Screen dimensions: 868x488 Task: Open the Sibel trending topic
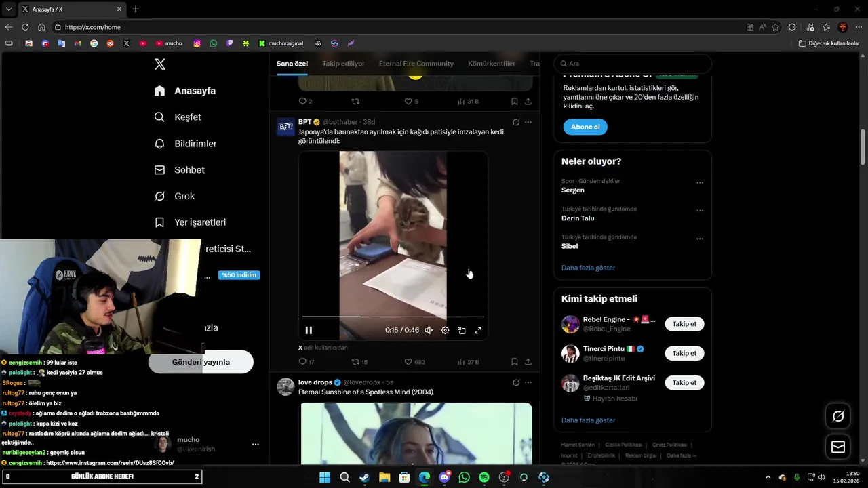point(570,247)
